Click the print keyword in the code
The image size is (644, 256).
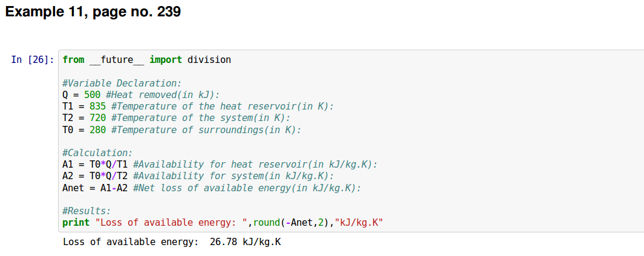click(x=76, y=223)
